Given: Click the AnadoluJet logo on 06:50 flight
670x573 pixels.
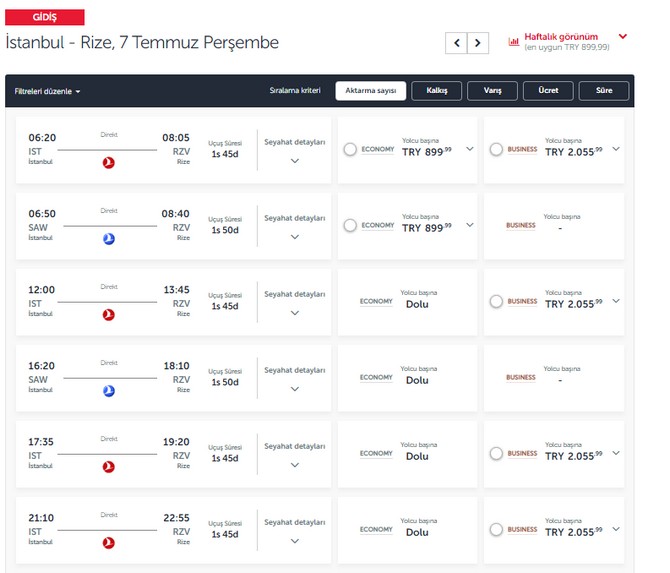Looking at the screenshot, I should [109, 238].
